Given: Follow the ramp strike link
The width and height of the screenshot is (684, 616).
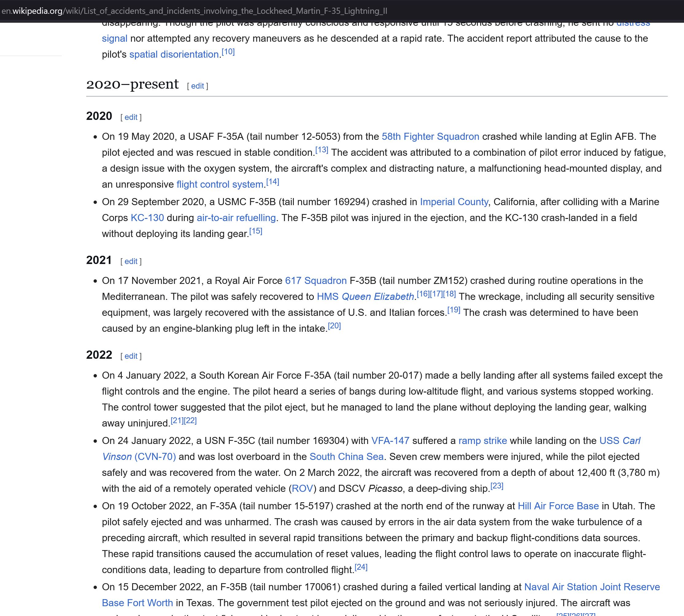Looking at the screenshot, I should [x=482, y=441].
